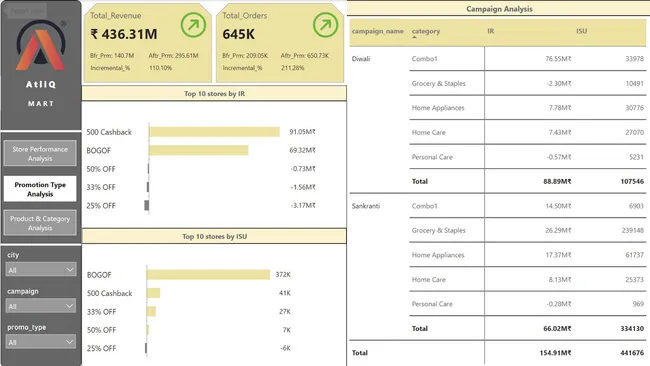Viewport: 650px width, 366px height.
Task: Expand the campaign filter dropdown
Action: [x=41, y=306]
